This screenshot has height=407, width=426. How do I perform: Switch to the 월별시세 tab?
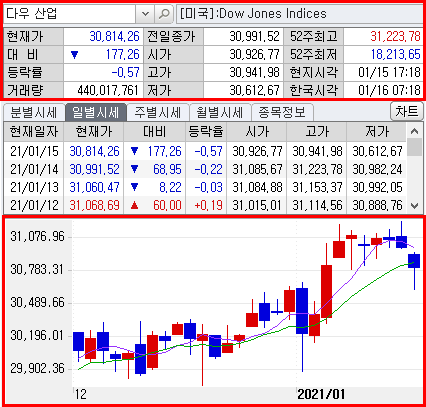coord(220,113)
